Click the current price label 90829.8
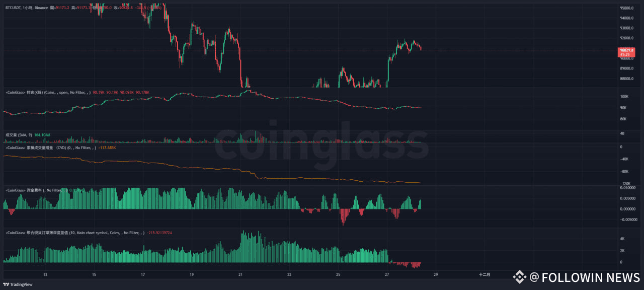Screen dimensions: 644x290 pyautogui.click(x=627, y=50)
